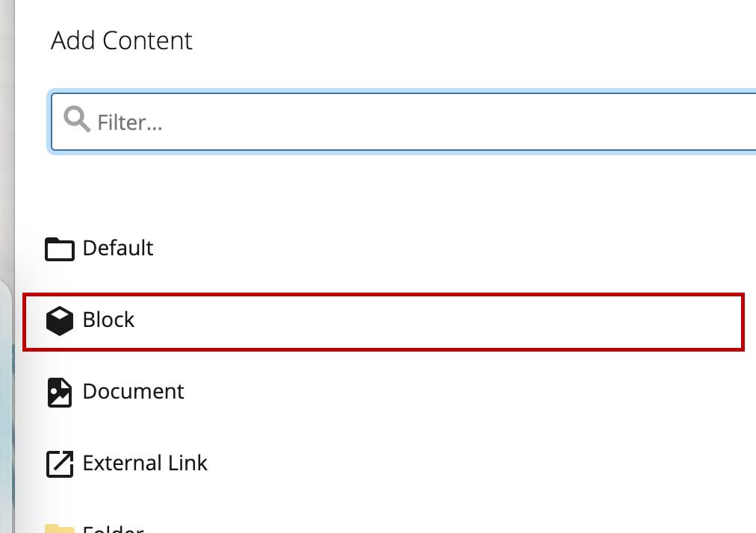This screenshot has height=533, width=756.
Task: Select the black cube icon beside Block
Action: (x=59, y=320)
